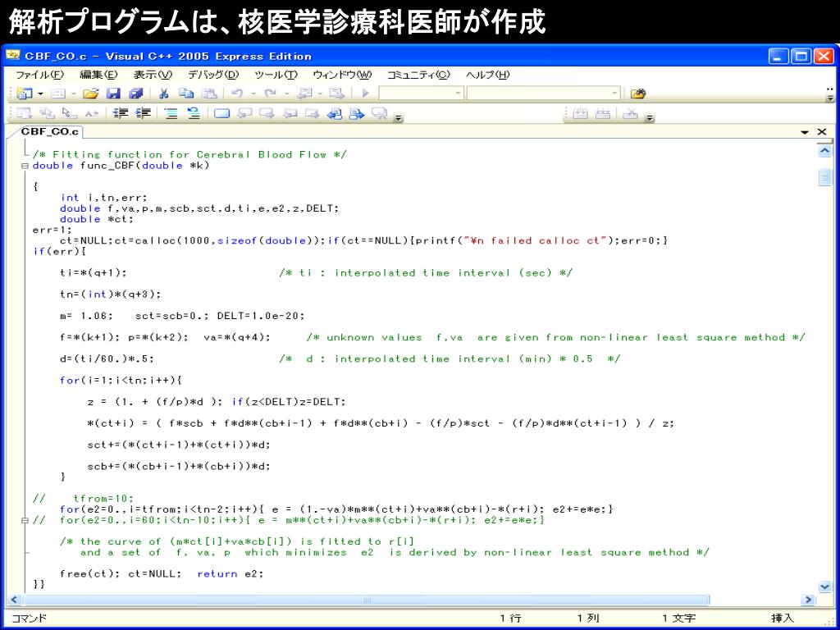The width and height of the screenshot is (840, 630).
Task: Click the New Project toolbar icon
Action: point(24,94)
